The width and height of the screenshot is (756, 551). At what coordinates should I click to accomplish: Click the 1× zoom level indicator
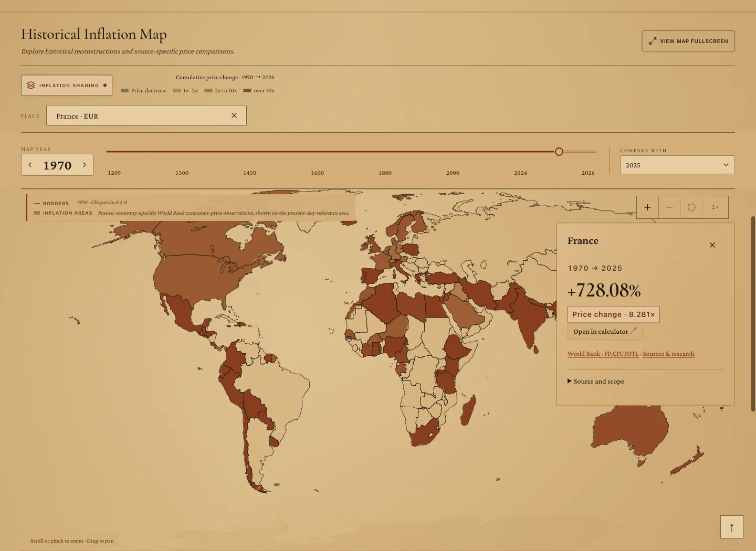pyautogui.click(x=715, y=207)
